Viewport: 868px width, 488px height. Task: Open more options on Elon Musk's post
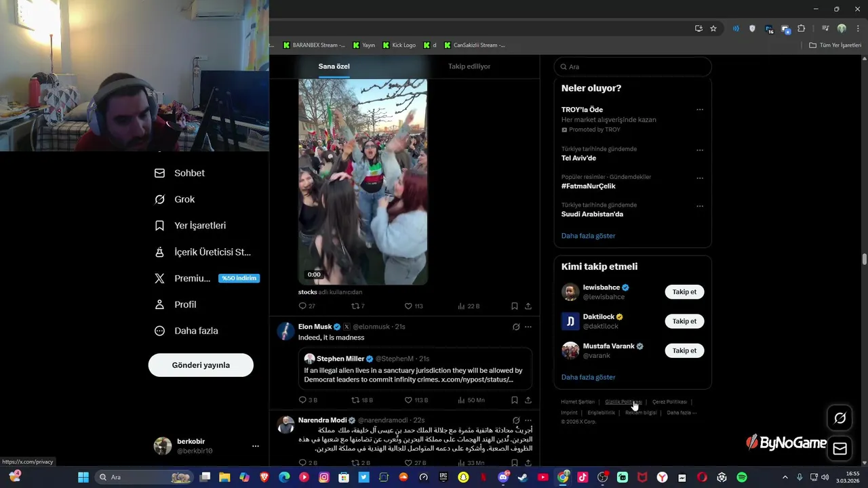(528, 327)
